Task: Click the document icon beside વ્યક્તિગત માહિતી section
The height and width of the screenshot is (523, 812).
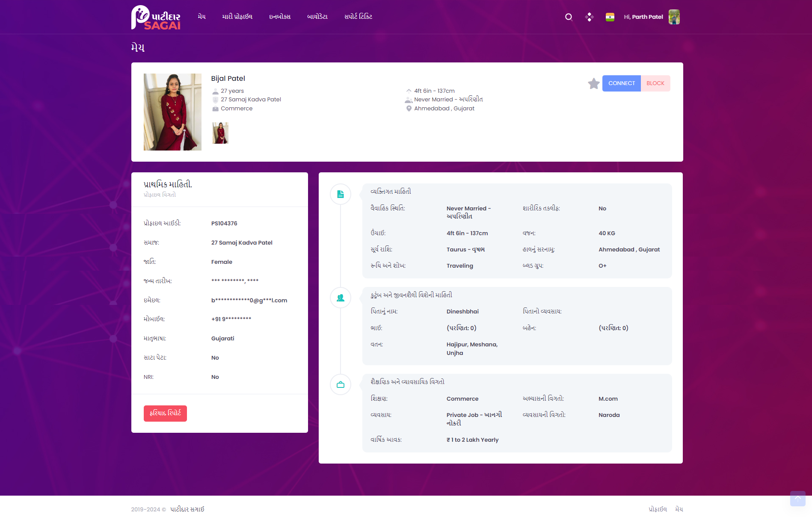Action: click(x=340, y=194)
